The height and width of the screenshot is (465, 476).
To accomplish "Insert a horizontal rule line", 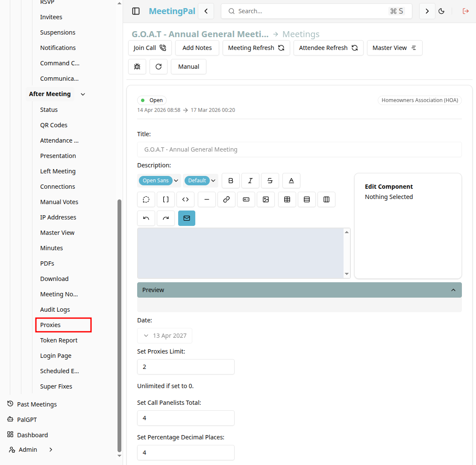I will [207, 199].
